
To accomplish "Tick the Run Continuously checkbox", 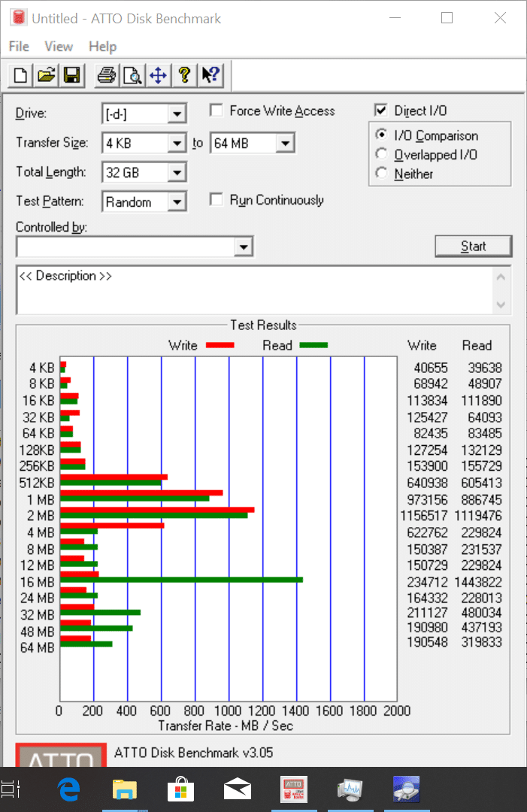I will (x=217, y=200).
